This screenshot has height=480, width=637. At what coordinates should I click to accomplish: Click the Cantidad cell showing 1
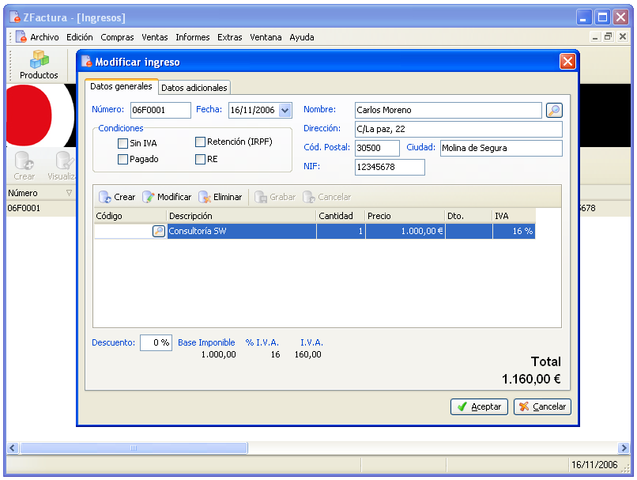point(340,231)
